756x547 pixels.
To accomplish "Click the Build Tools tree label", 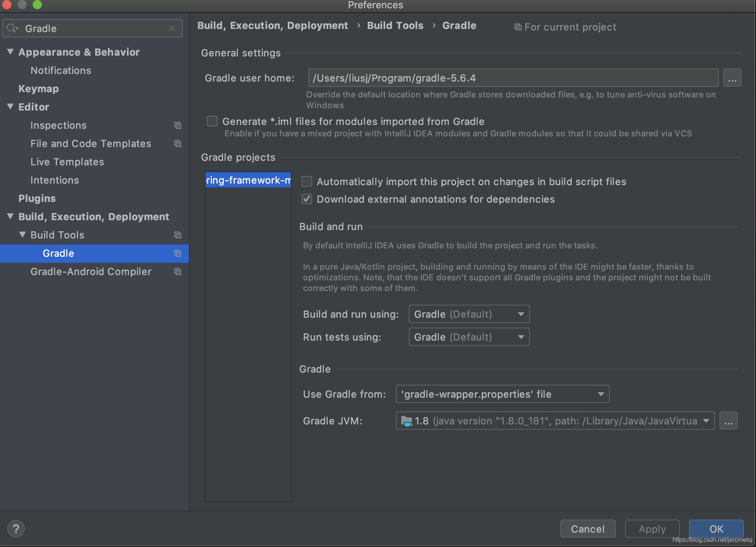I will point(57,235).
